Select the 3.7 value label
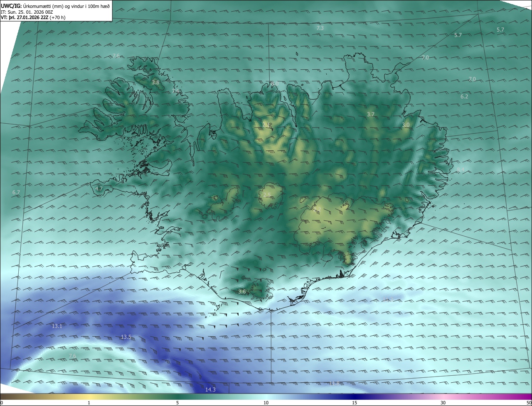 point(371,114)
